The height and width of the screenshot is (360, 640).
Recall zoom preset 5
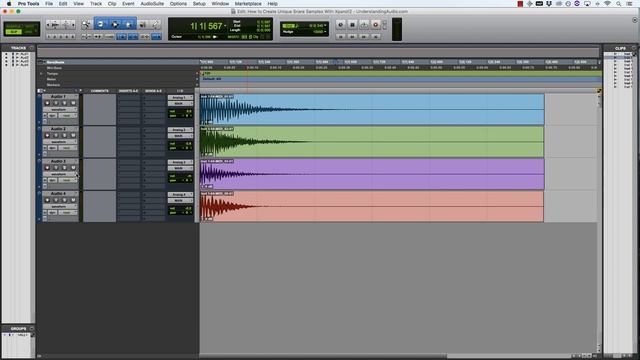pos(73,37)
